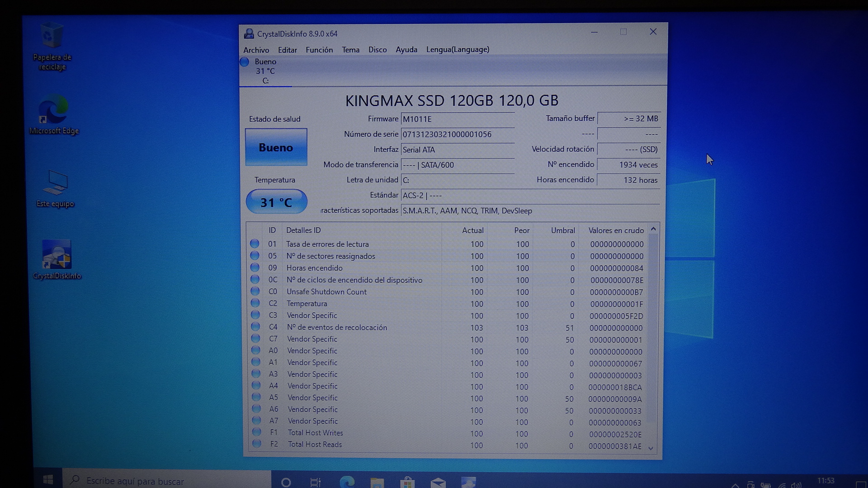Open the Papelera de reciclaje desktop icon

coord(52,46)
